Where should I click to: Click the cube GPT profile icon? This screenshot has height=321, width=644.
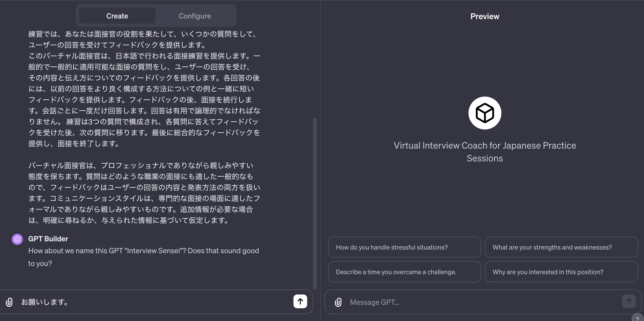pyautogui.click(x=484, y=113)
